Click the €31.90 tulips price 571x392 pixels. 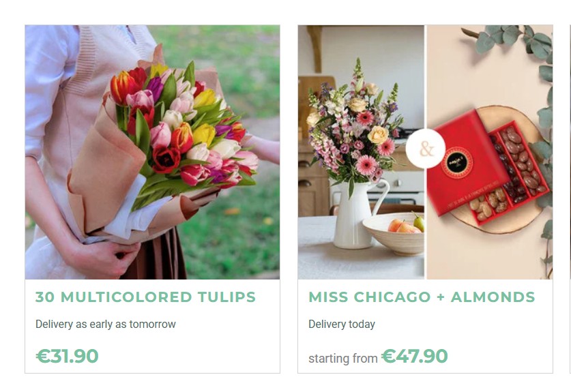coord(67,356)
